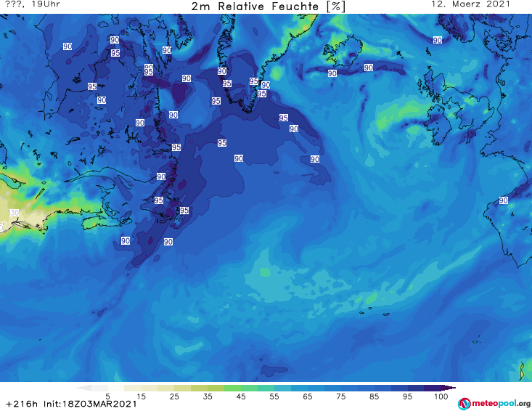The image size is (532, 411).
Task: Click the legend value 85
Action: [x=375, y=396]
